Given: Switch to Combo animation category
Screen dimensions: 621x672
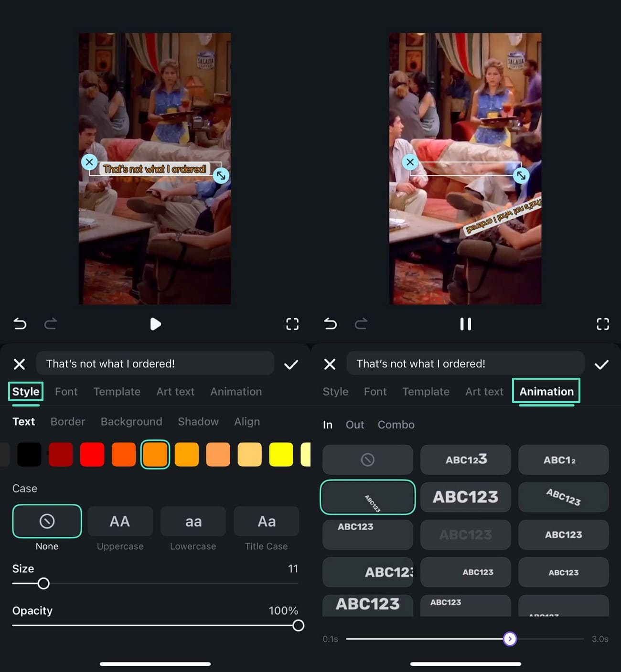Looking at the screenshot, I should pos(396,425).
